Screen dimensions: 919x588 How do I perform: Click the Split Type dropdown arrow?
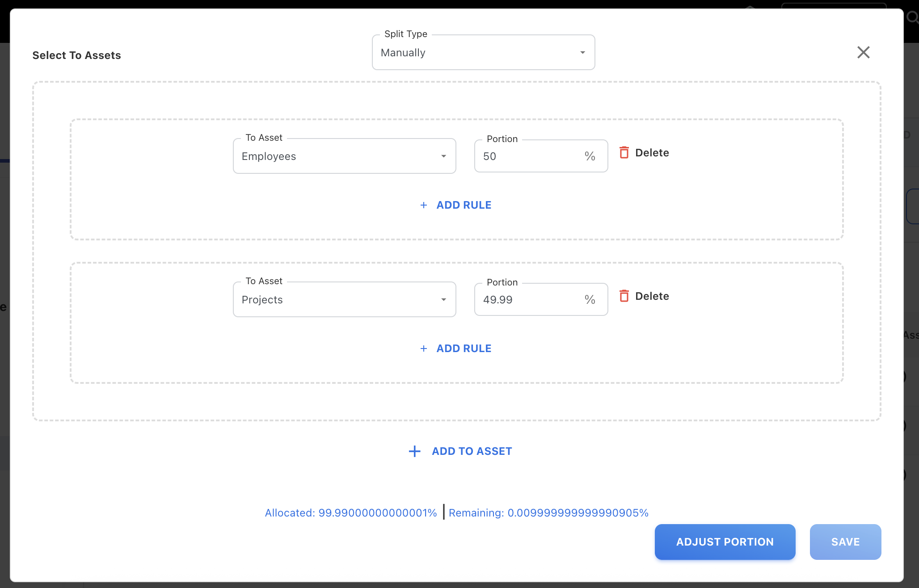582,53
